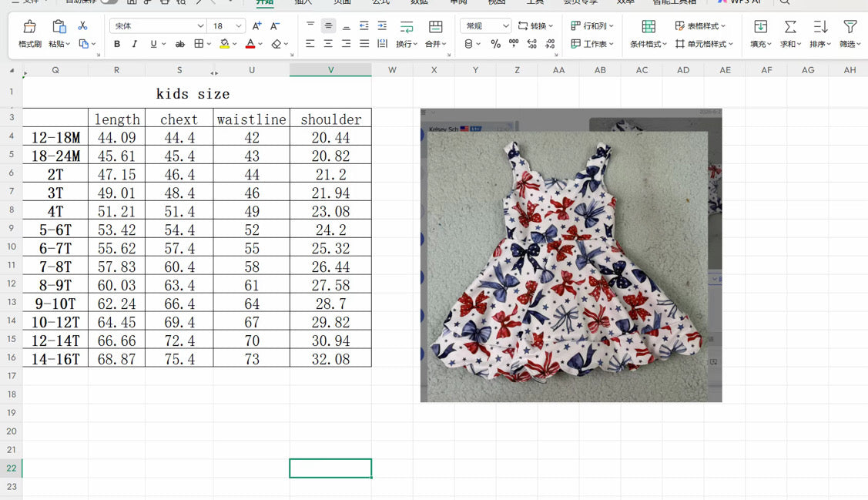Toggle strikethrough text formatting
The height and width of the screenshot is (500, 868).
pyautogui.click(x=180, y=44)
